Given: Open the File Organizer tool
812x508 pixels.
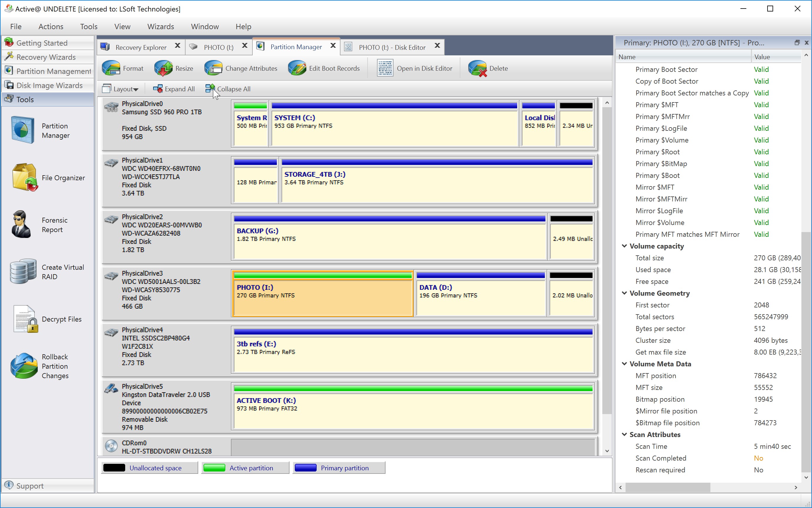Looking at the screenshot, I should (x=24, y=177).
